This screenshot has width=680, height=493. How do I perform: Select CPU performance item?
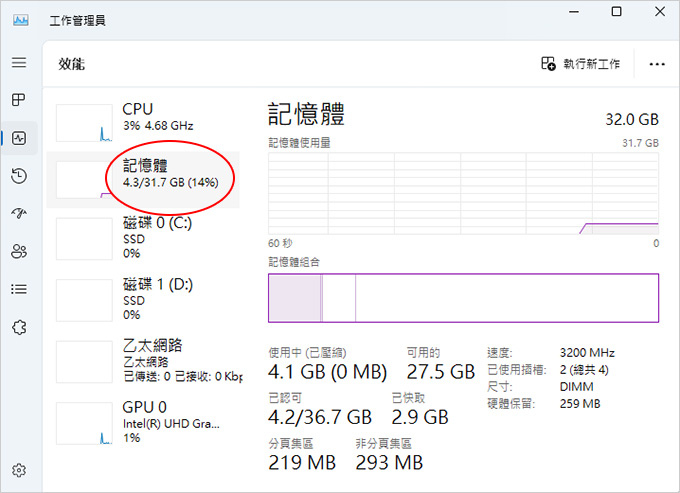[x=143, y=123]
